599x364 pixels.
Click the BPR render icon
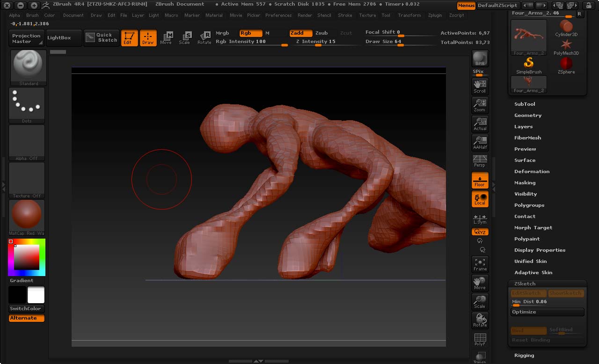click(x=480, y=59)
